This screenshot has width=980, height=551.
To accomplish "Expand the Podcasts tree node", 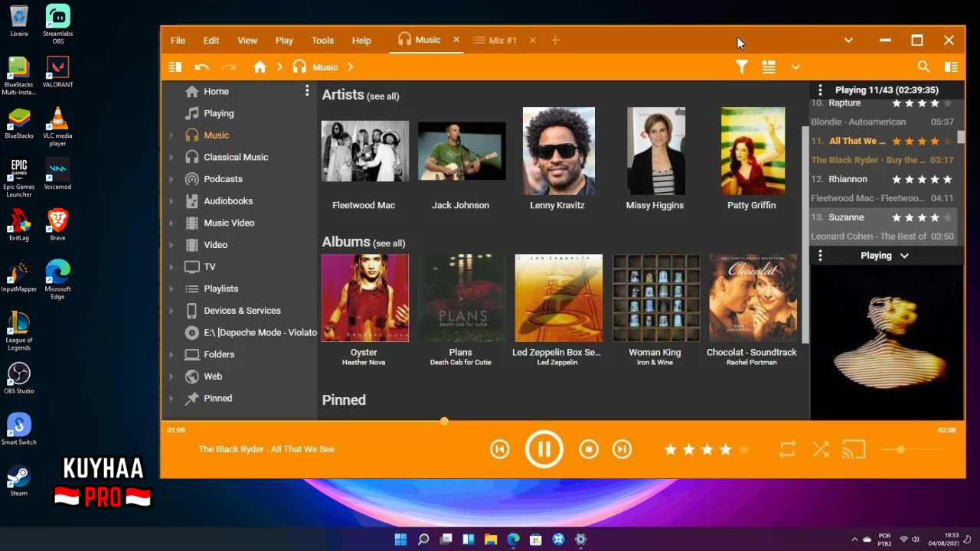I will pos(171,179).
